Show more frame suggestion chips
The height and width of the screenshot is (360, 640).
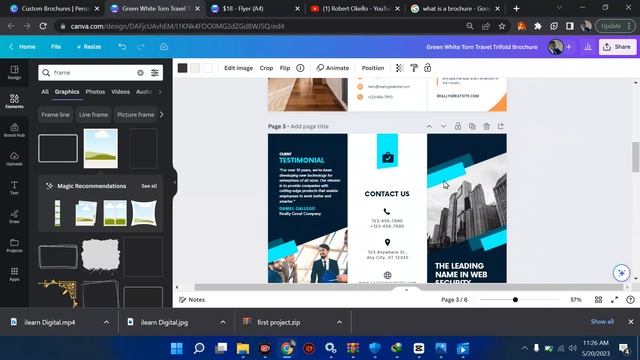[x=162, y=115]
